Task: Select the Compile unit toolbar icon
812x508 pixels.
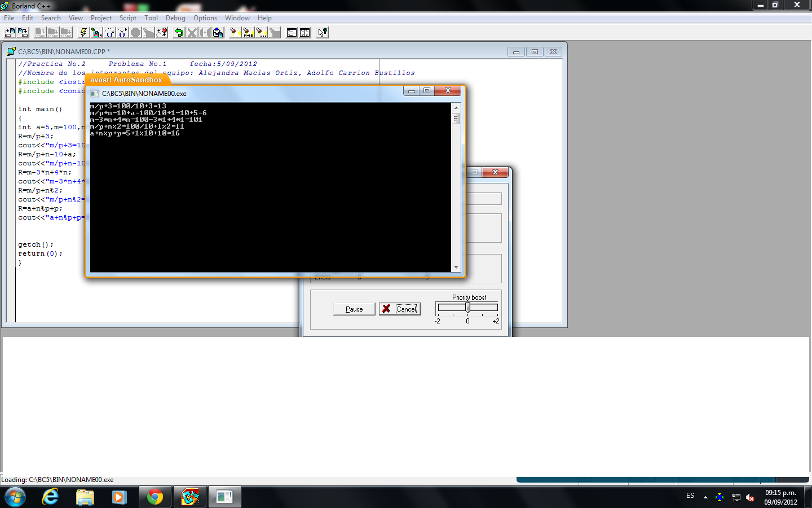Action: (96, 32)
